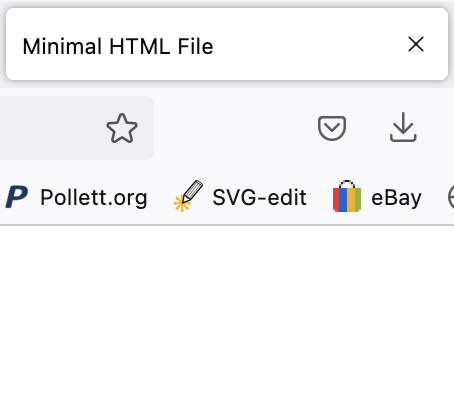Screen dimensions: 454x400
Task: Click bookmarks bar gap between Pollett.org and SVG-edit
Action: pos(160,198)
